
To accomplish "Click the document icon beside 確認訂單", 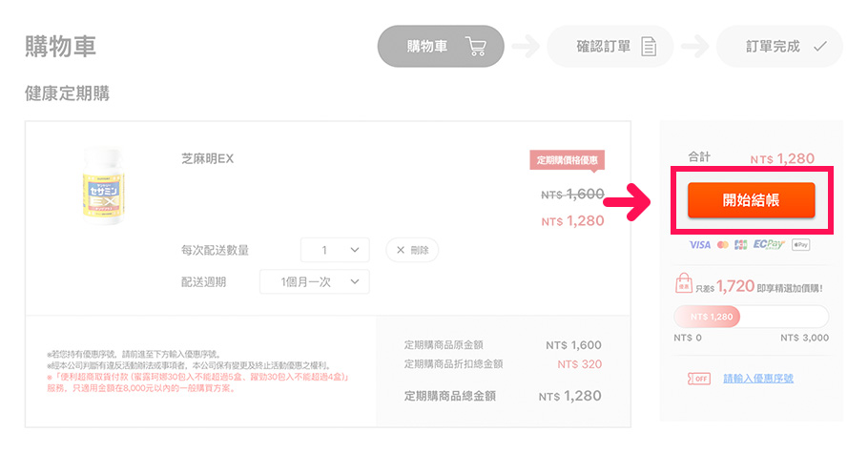I will point(649,47).
